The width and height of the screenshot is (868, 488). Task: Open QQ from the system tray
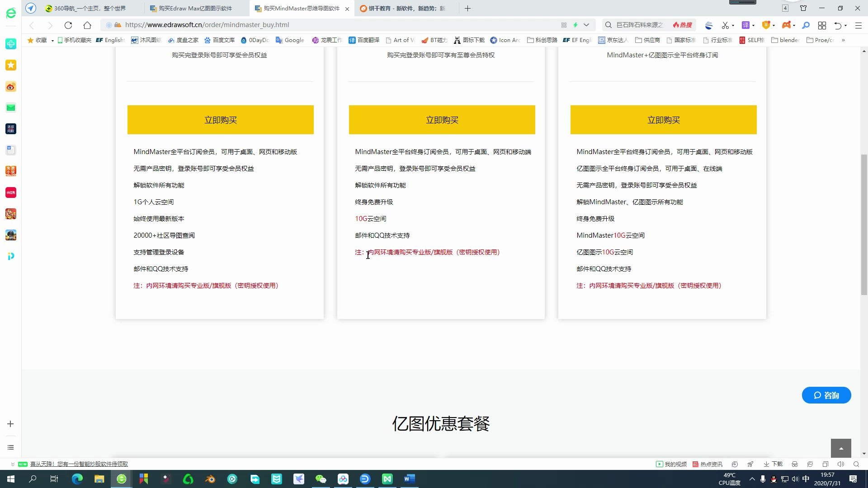pos(774,479)
